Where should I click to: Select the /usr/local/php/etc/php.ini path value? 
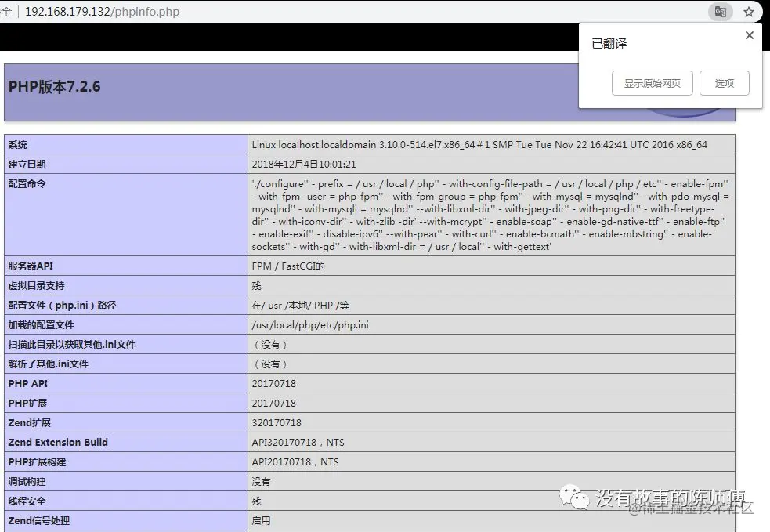coord(310,324)
